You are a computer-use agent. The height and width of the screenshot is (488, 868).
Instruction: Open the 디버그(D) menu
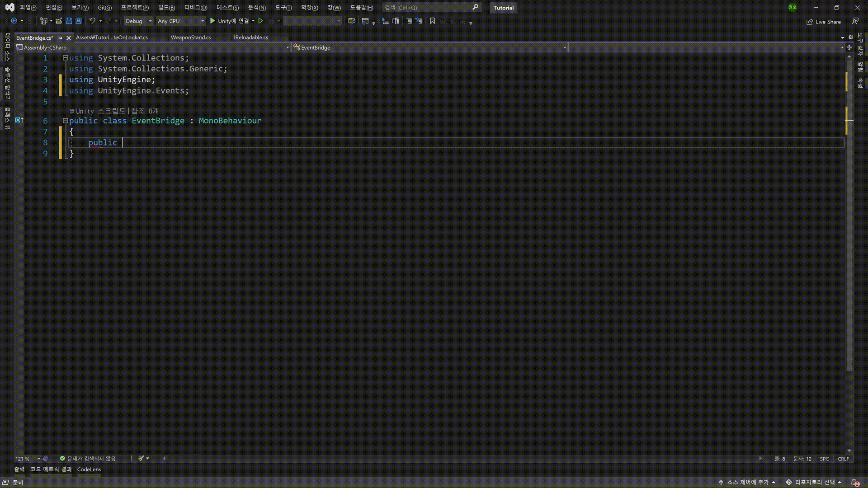(196, 7)
